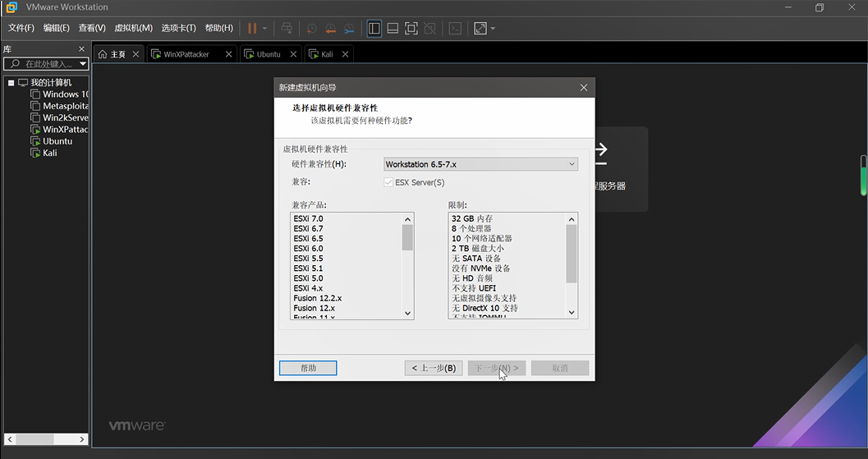Open the 硬件兼容性 Workstation 6.5-7.x dropdown
The image size is (868, 459).
[480, 164]
